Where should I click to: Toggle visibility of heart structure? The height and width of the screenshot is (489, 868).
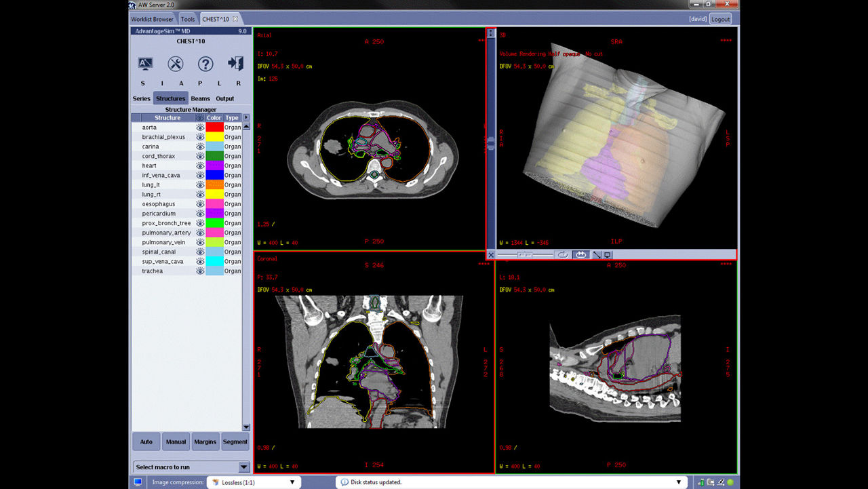click(x=200, y=165)
